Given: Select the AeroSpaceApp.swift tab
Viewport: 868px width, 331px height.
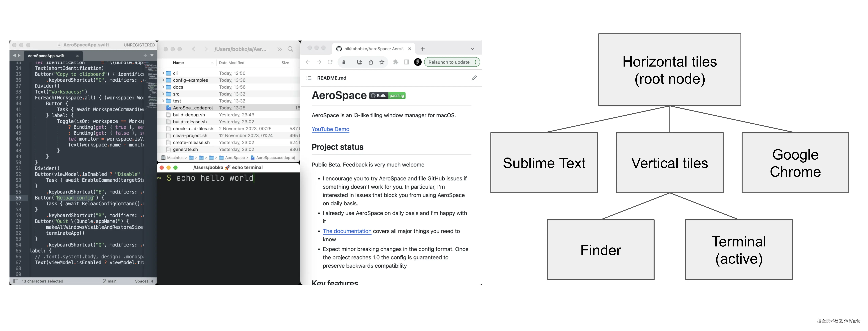Looking at the screenshot, I should (x=46, y=56).
